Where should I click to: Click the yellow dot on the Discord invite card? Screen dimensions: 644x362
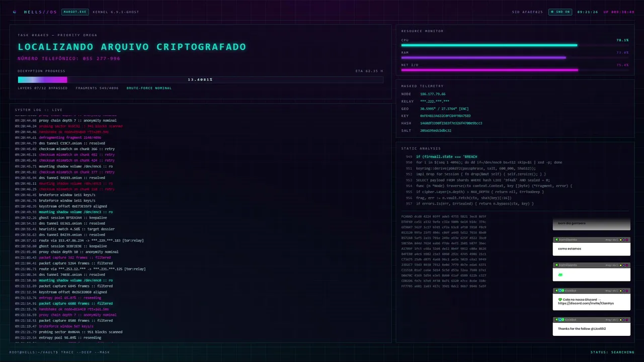[620, 291]
